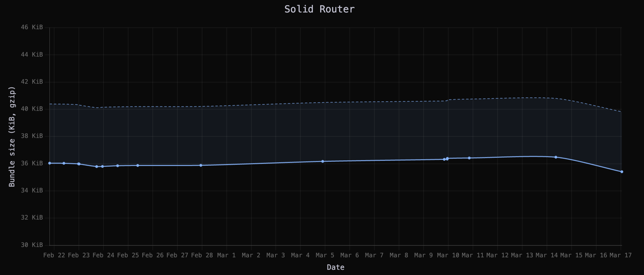Click the "Mar 7" date label
This screenshot has width=644, height=275.
tap(374, 255)
